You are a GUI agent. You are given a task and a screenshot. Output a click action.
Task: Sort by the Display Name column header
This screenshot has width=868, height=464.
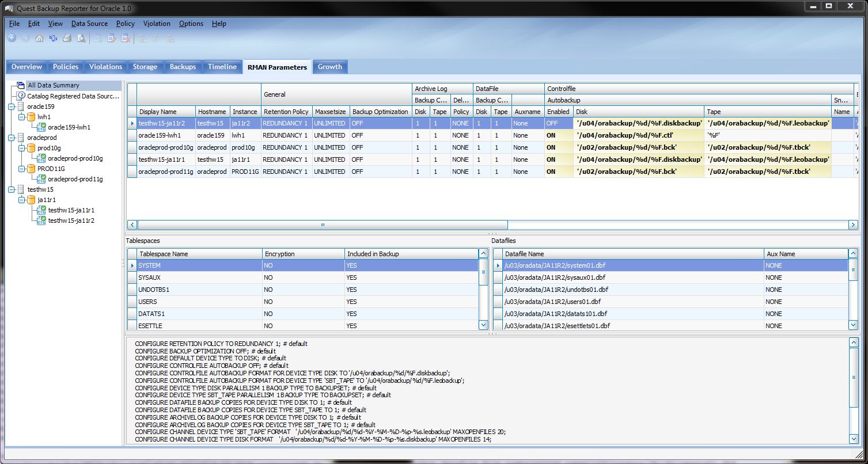click(x=166, y=112)
